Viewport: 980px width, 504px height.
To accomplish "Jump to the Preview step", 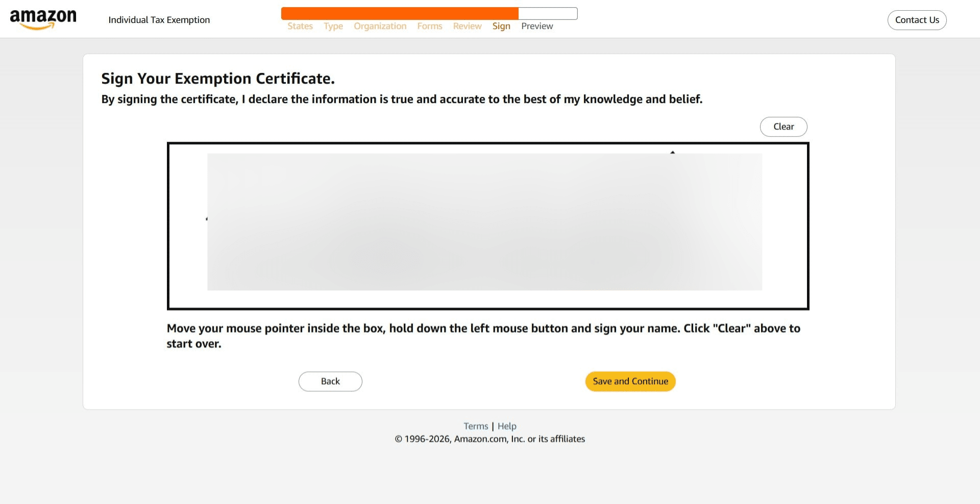I will (537, 26).
